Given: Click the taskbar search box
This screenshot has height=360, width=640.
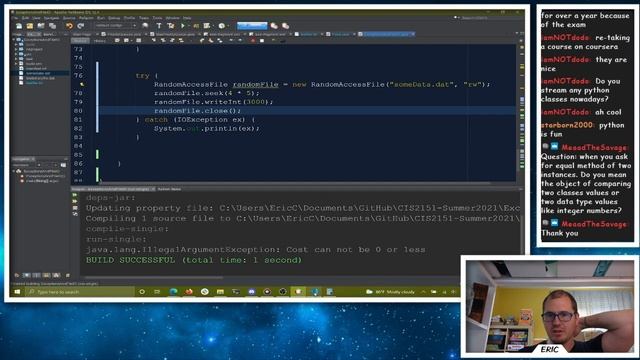Looking at the screenshot, I should coord(80,292).
